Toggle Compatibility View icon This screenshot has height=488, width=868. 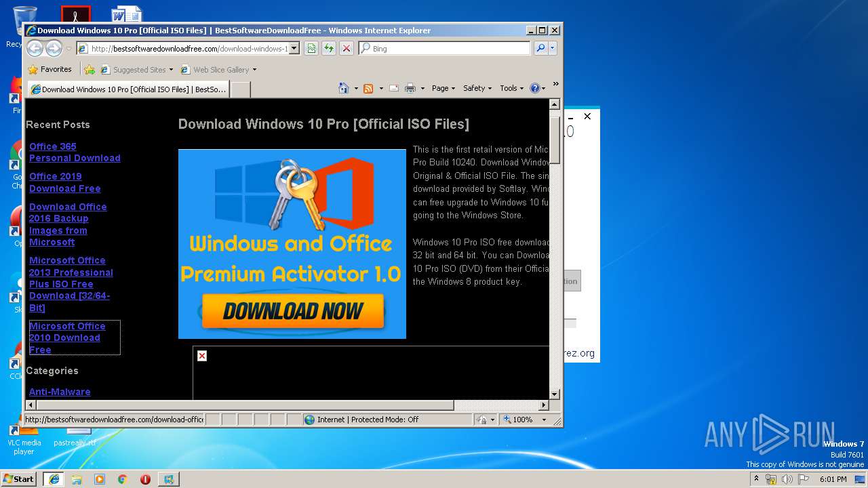(x=311, y=48)
